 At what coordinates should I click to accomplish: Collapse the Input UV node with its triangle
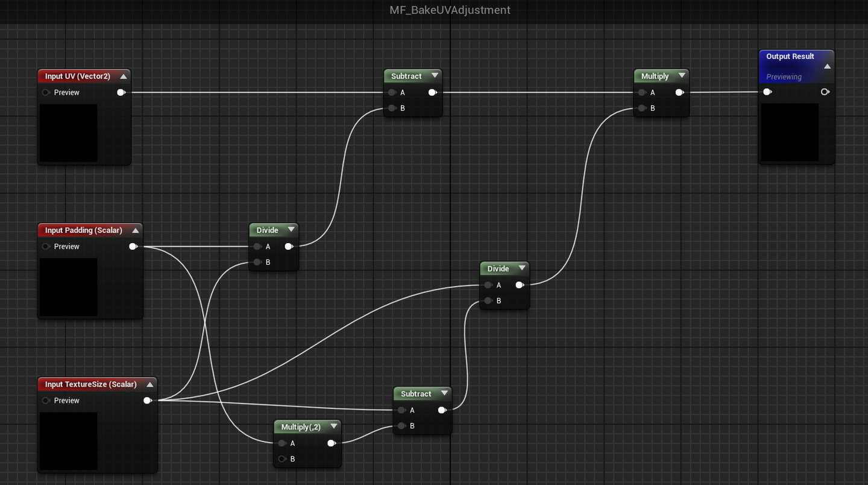click(124, 75)
